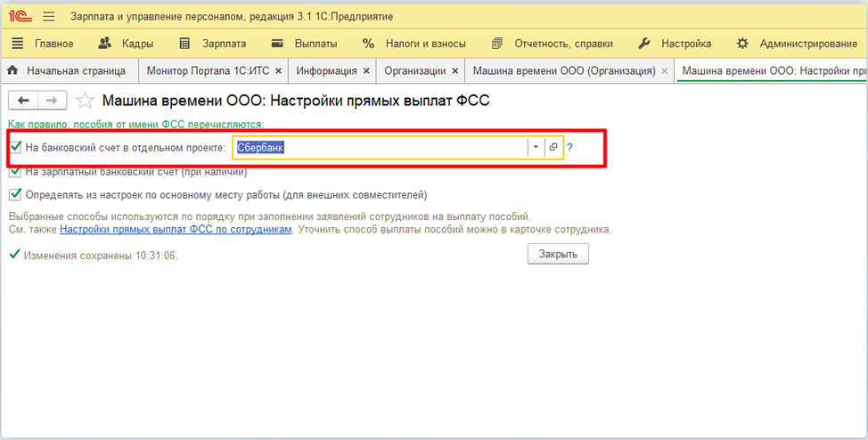
Task: Add page to favorites with star icon
Action: click(85, 100)
